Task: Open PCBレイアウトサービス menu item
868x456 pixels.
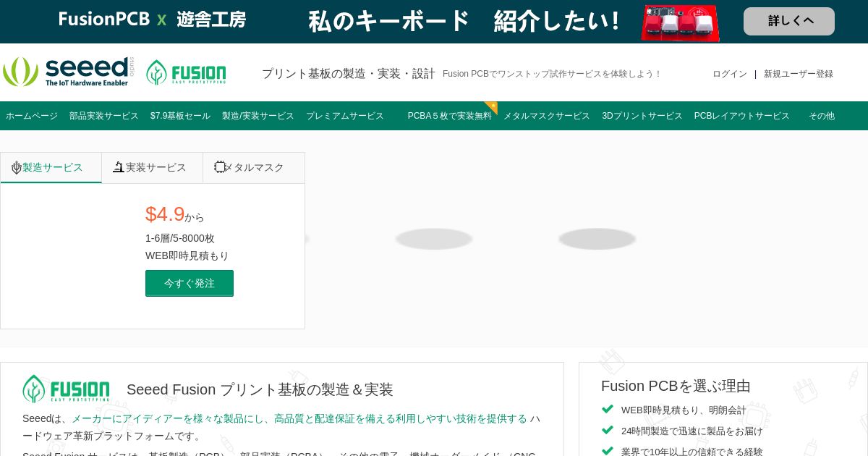Action: [x=742, y=116]
